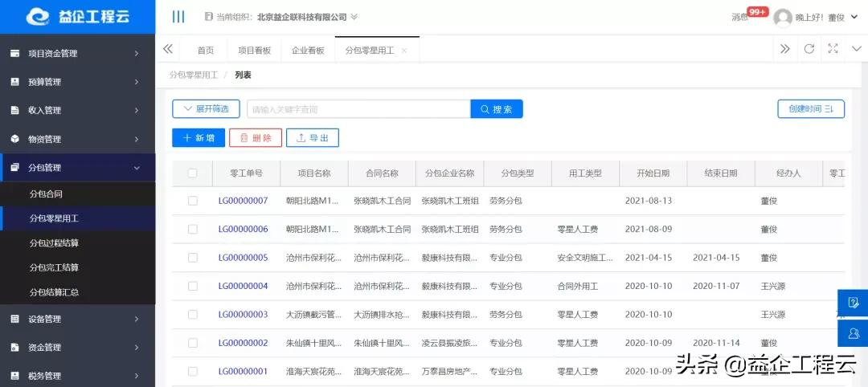Click the 导出 button
The height and width of the screenshot is (387, 868).
coord(312,137)
